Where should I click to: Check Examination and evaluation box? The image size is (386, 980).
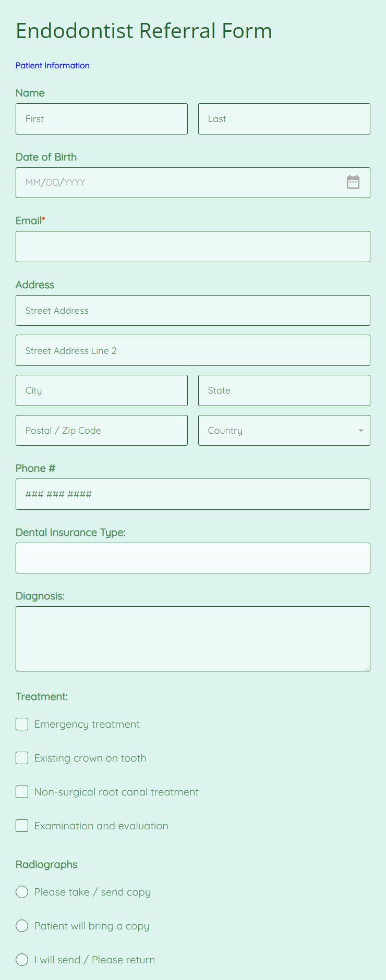pos(22,826)
